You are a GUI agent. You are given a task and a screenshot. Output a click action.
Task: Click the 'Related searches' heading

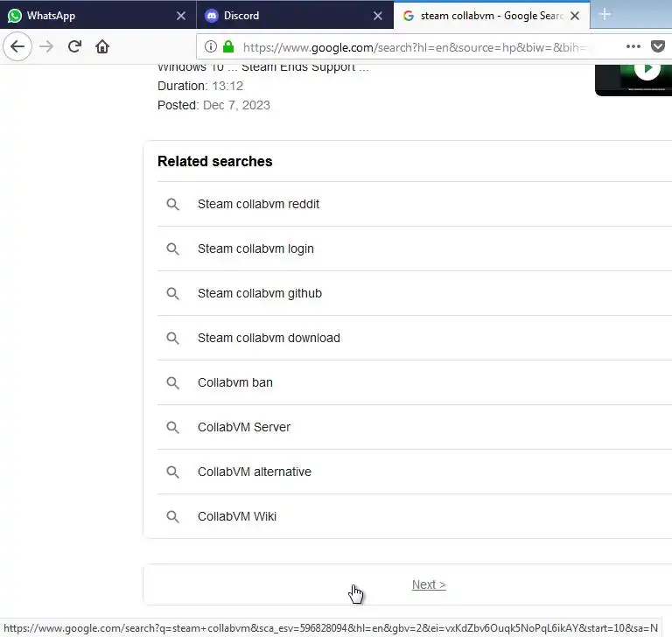tap(214, 161)
